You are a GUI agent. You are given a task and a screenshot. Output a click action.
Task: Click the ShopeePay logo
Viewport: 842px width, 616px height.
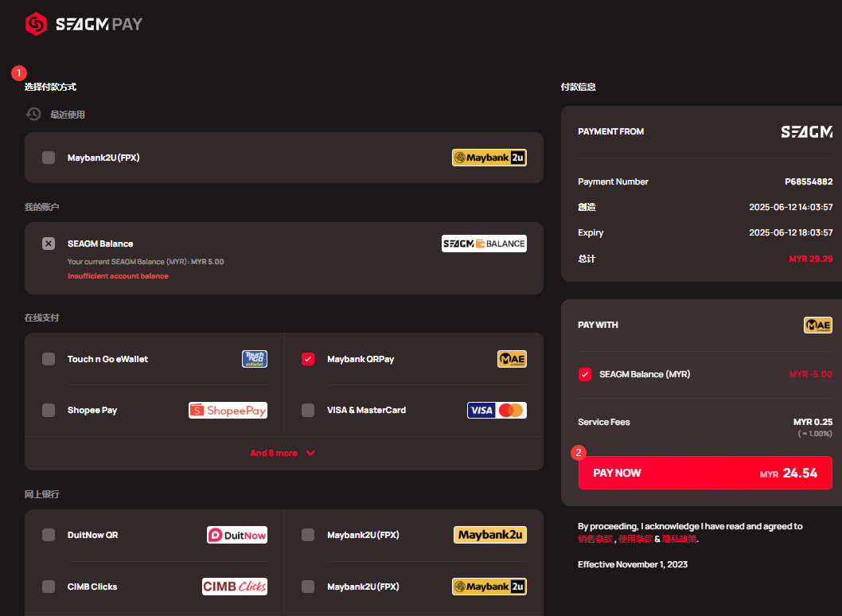228,411
